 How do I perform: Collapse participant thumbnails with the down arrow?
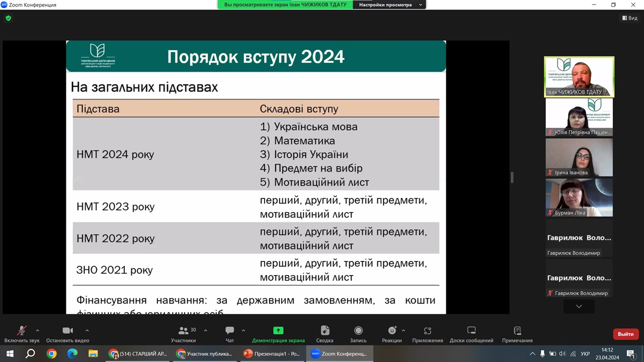point(579,306)
